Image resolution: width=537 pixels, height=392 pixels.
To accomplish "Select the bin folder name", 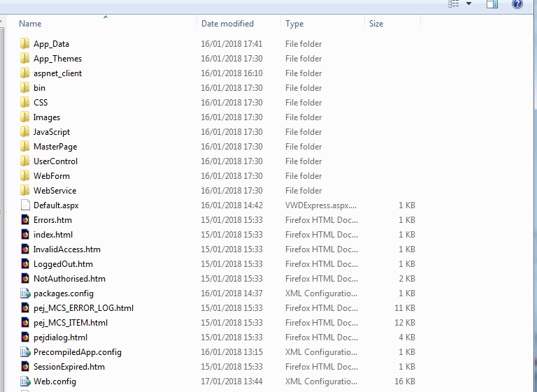I will (39, 88).
